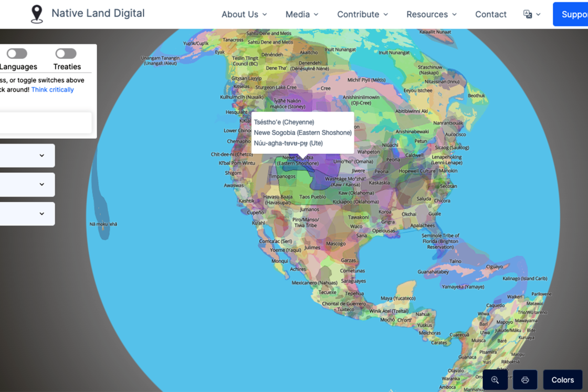Select Tséstho'e (Cheyenne) in the map popup
Viewport: 588px width, 392px height.
pos(284,121)
